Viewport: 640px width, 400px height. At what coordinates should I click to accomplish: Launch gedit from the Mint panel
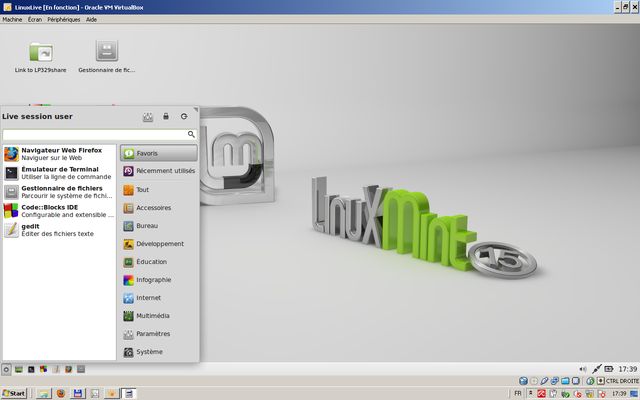tap(56, 369)
